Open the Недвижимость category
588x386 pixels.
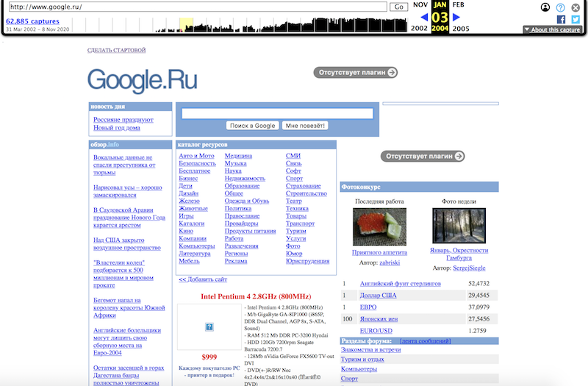tap(245, 178)
